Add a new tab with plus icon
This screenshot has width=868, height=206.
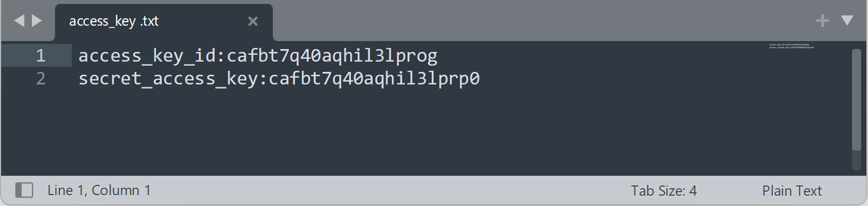pyautogui.click(x=822, y=21)
